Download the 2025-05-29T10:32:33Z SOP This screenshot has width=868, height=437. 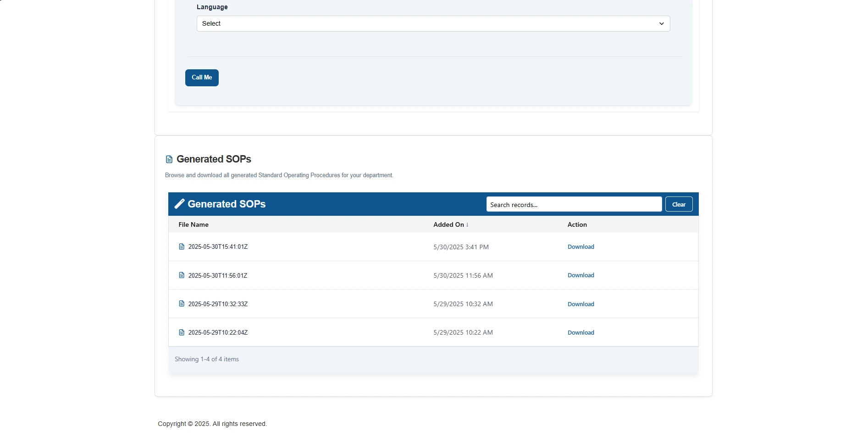581,304
